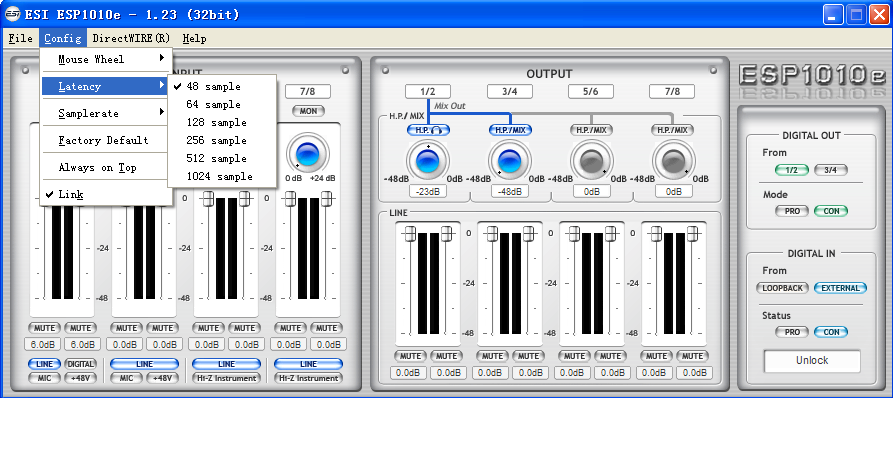Set Digital Out Mode to CON

[831, 211]
